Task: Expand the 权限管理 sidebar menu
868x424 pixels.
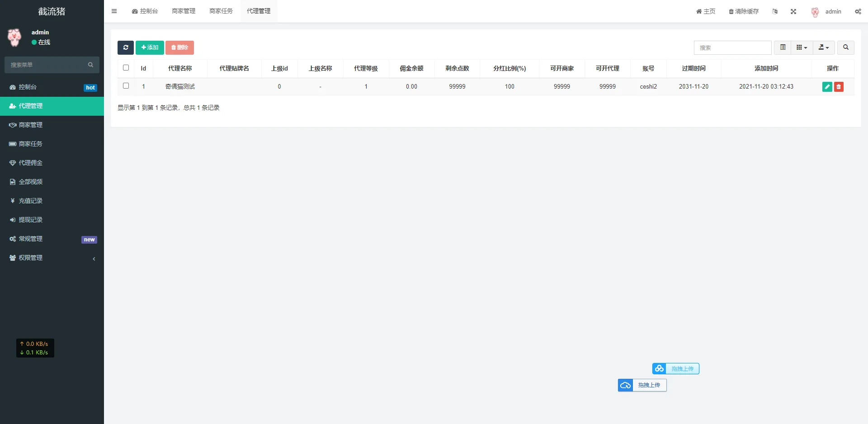Action: coord(52,258)
